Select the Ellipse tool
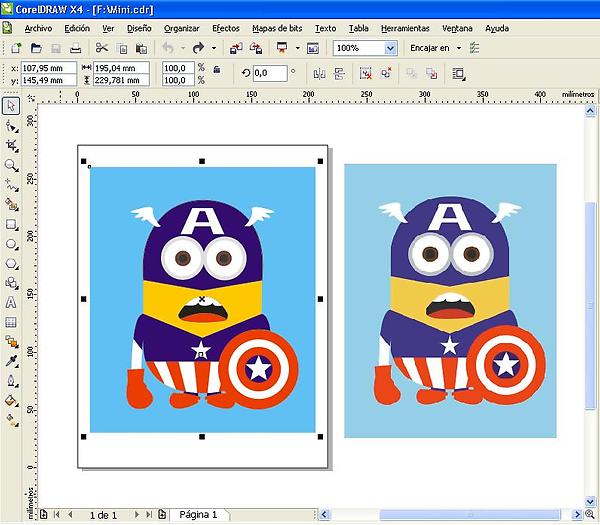600x525 pixels. (x=11, y=244)
